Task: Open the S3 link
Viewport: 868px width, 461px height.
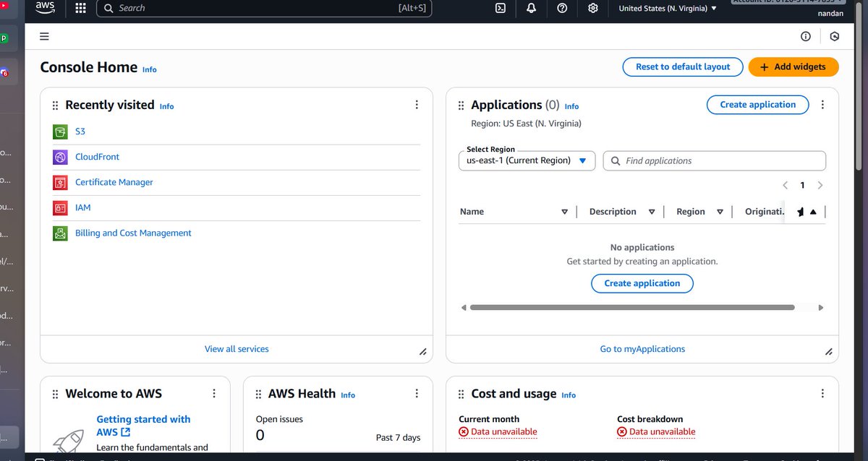Action: [80, 132]
